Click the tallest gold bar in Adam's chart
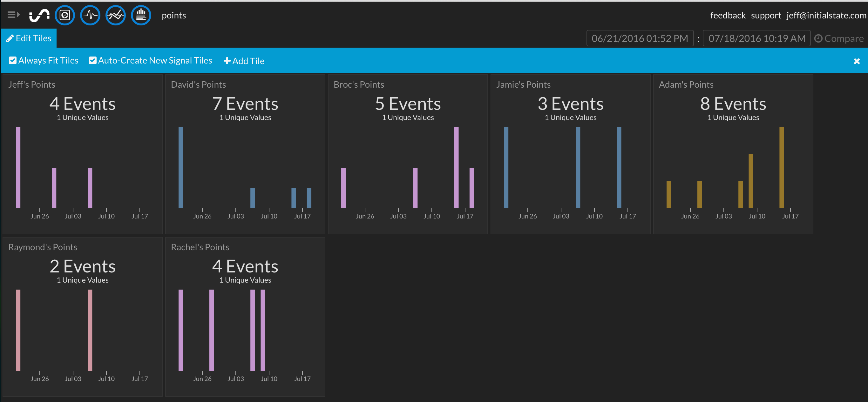Screen dimensions: 868x402 [781, 168]
